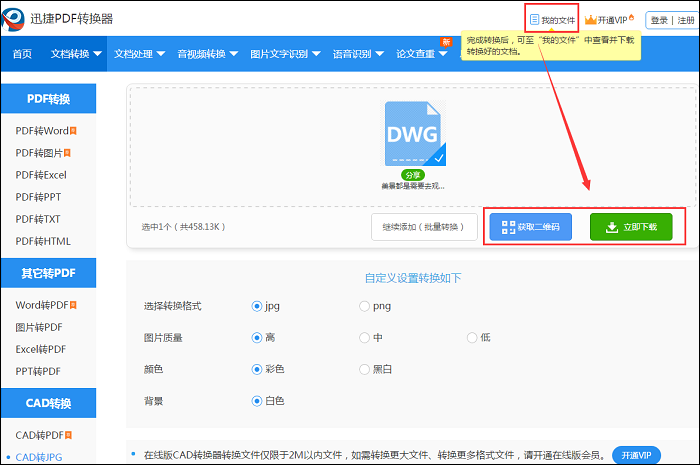
Task: Set image quality to 高
Action: click(x=257, y=338)
